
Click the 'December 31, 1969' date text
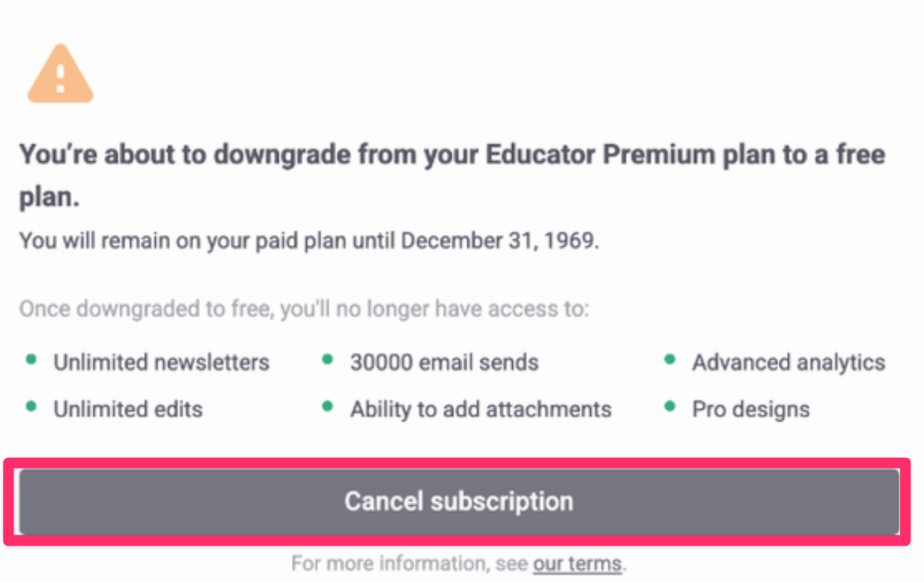[499, 241]
